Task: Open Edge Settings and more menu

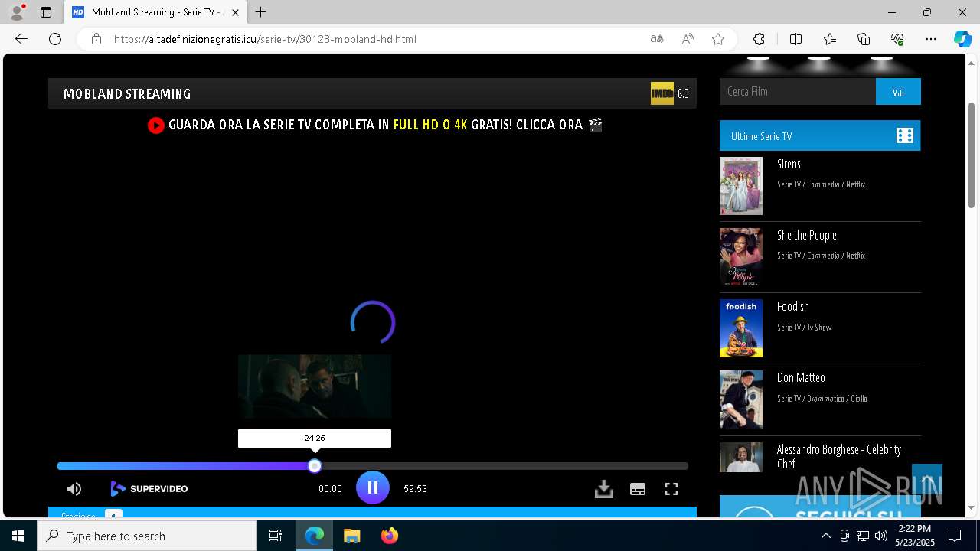Action: click(931, 39)
